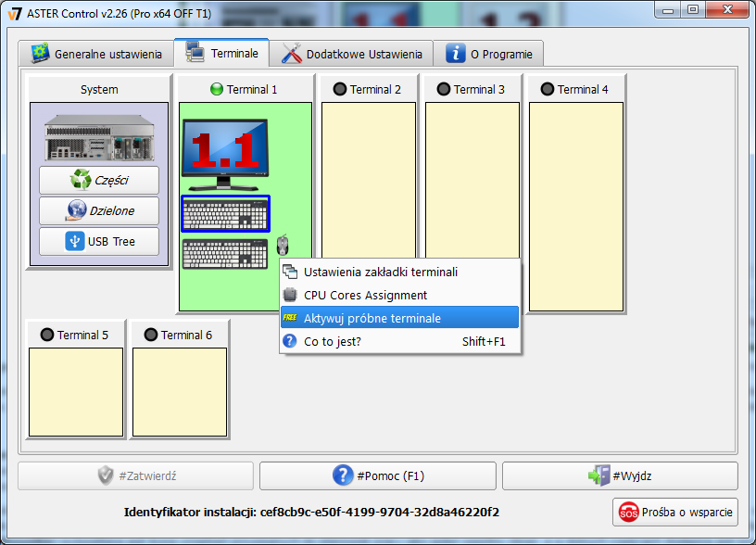Click the empty Terminal 6 panel area
Screen dimensions: 756x545
point(180,392)
